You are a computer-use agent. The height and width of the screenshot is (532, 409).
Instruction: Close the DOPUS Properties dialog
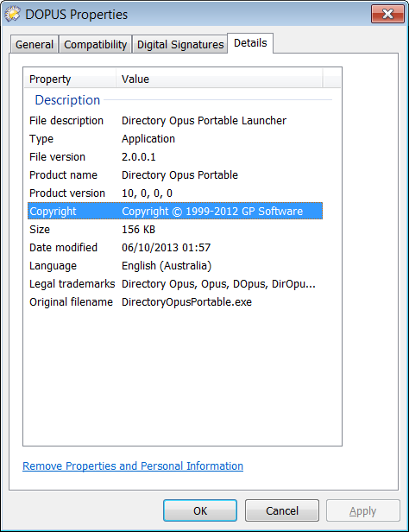[x=387, y=14]
